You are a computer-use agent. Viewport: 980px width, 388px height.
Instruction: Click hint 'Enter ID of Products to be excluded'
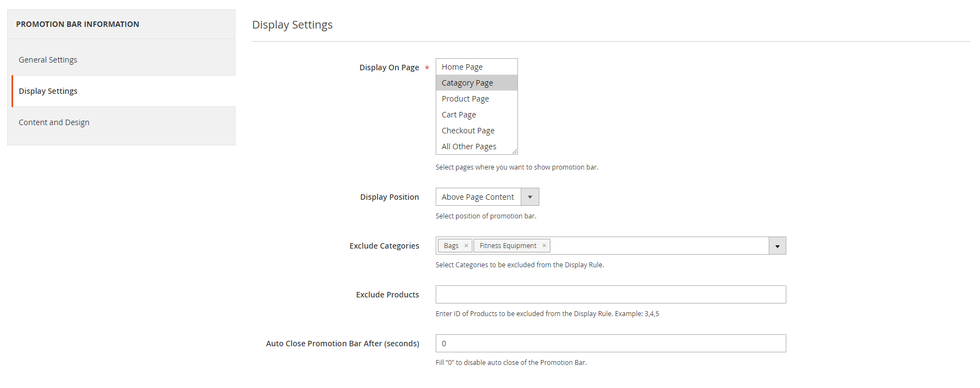pyautogui.click(x=547, y=314)
